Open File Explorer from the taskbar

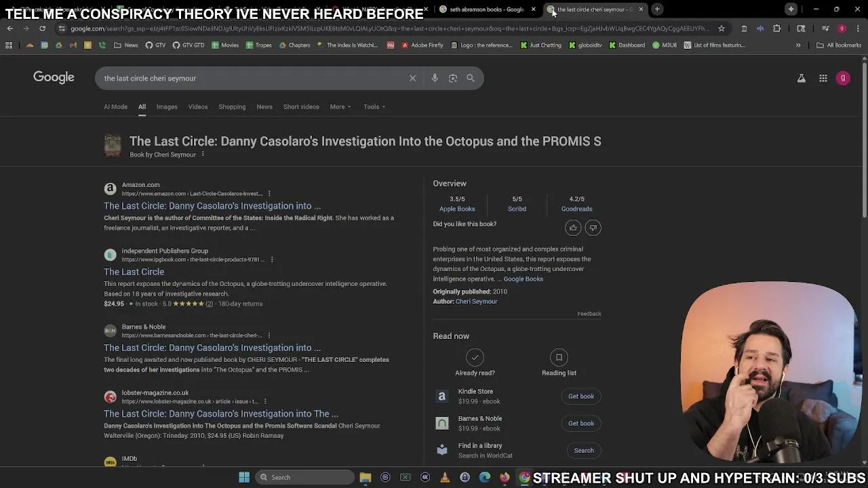point(366,477)
